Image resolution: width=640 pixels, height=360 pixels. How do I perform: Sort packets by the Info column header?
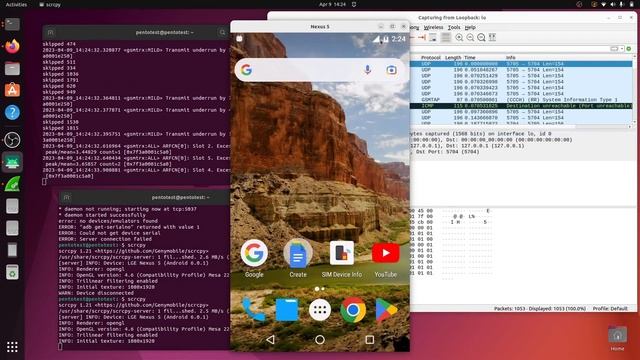[510, 58]
